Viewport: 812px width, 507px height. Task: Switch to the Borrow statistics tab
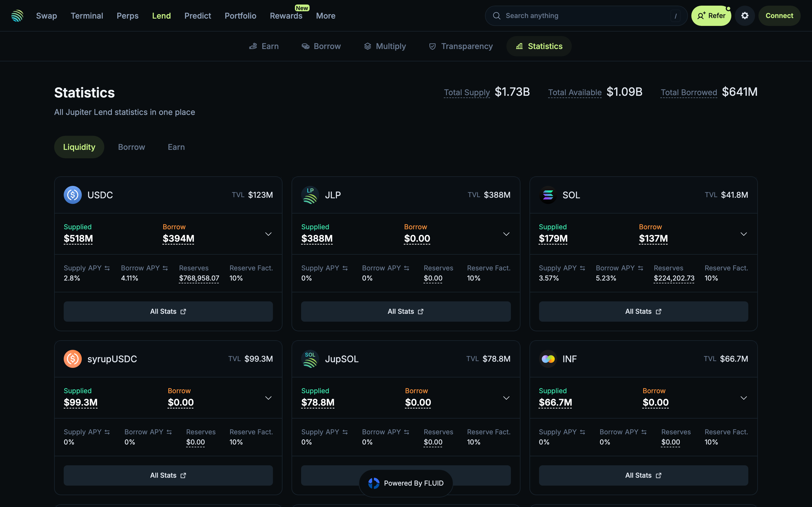pyautogui.click(x=131, y=147)
